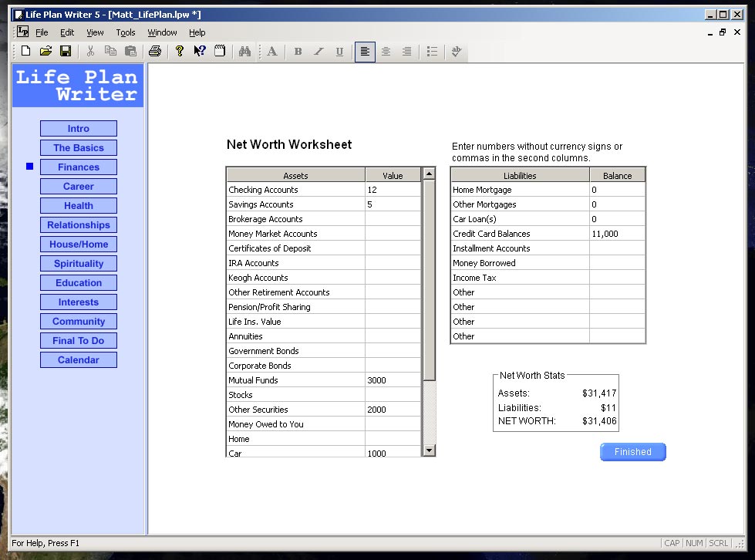755x560 pixels.
Task: Run spell check from the toolbar
Action: point(457,51)
